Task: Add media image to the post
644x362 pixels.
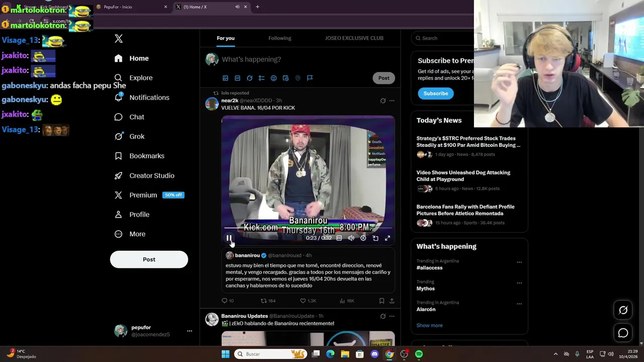Action: [x=225, y=78]
